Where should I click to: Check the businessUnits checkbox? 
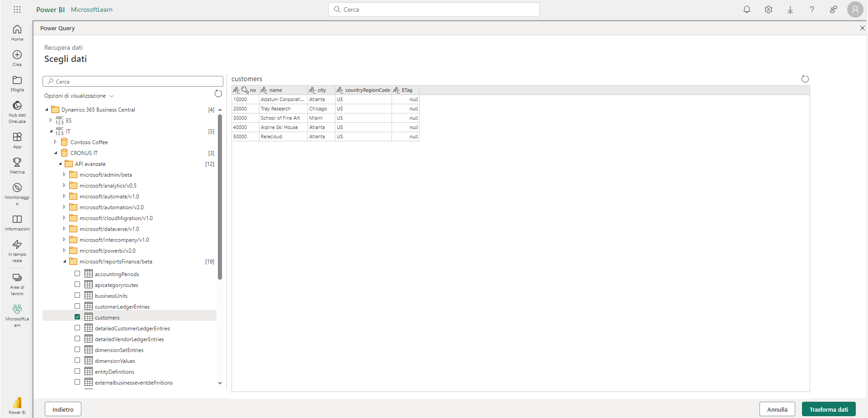click(x=77, y=295)
